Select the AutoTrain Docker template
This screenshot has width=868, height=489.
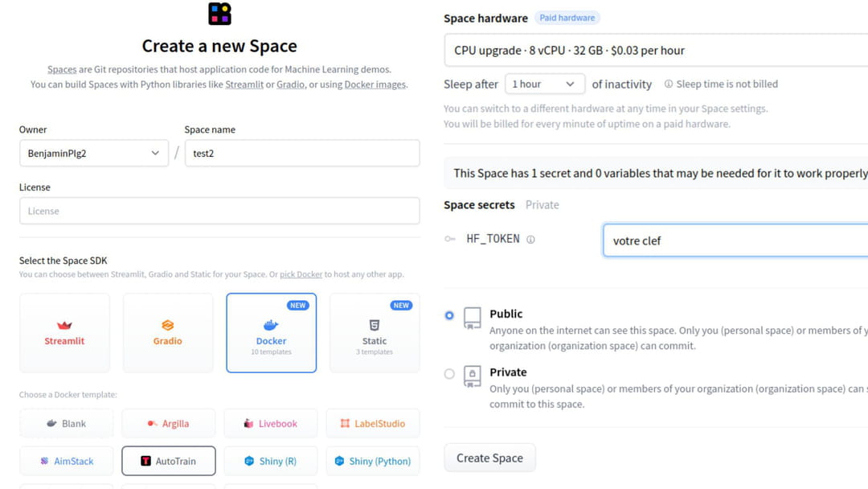pos(168,461)
